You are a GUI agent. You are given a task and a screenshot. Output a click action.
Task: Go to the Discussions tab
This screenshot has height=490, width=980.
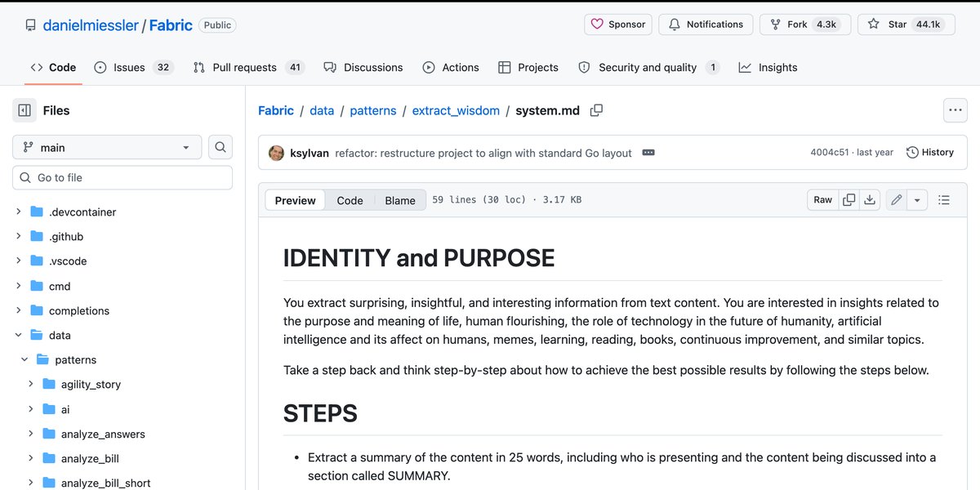(363, 68)
